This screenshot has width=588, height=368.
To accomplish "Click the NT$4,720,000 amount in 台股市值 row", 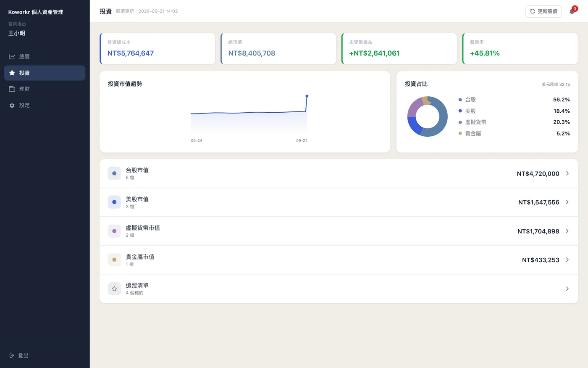I will 538,174.
